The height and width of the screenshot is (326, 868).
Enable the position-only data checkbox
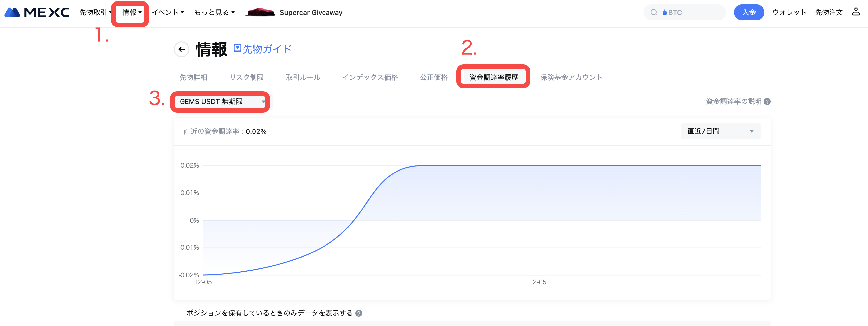(178, 313)
